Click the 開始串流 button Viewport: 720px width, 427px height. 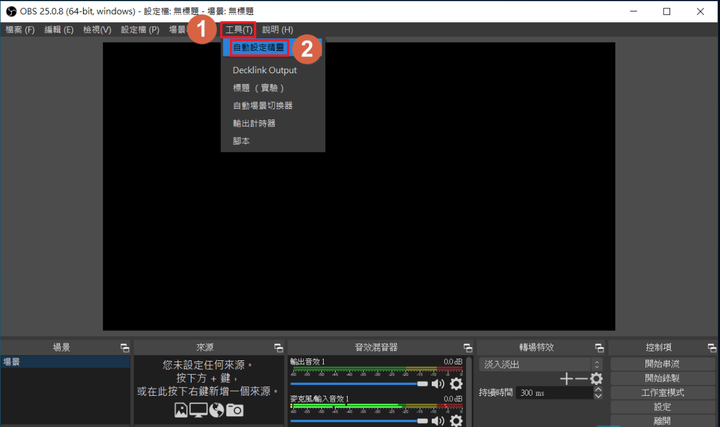pyautogui.click(x=663, y=364)
